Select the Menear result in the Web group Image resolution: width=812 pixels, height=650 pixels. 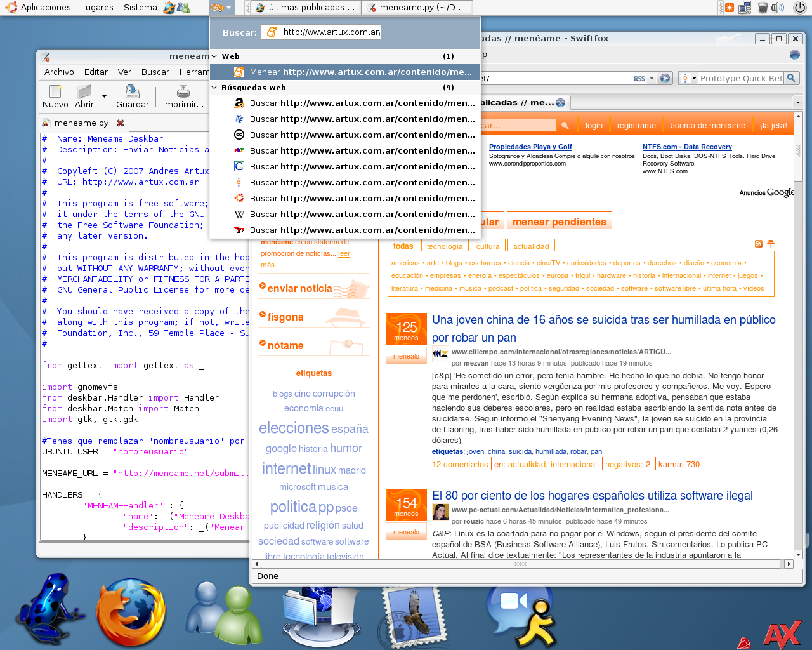[x=344, y=72]
